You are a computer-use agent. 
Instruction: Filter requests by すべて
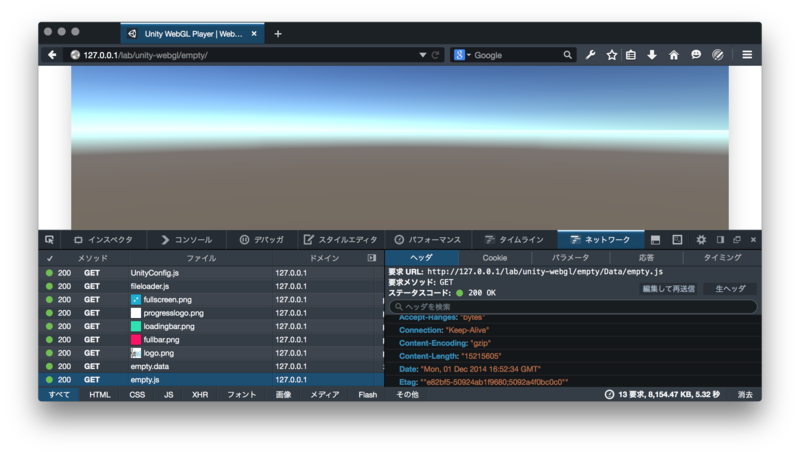point(59,394)
